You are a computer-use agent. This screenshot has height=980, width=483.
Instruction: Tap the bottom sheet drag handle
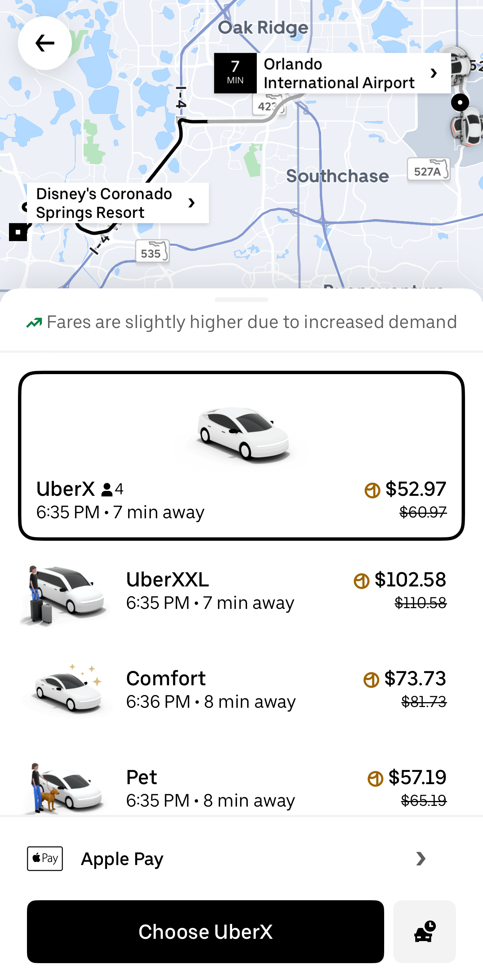pos(241,300)
